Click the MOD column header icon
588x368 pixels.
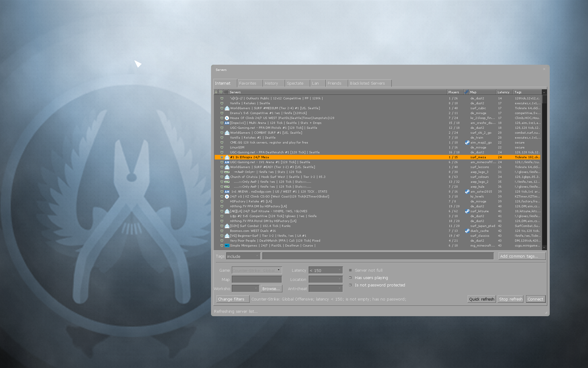click(226, 92)
